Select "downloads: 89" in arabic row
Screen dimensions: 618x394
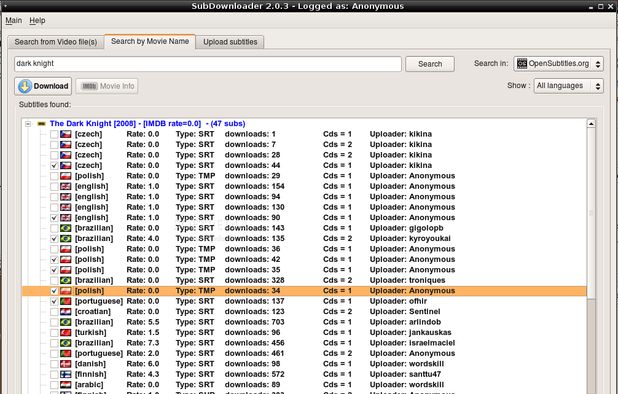click(x=252, y=385)
